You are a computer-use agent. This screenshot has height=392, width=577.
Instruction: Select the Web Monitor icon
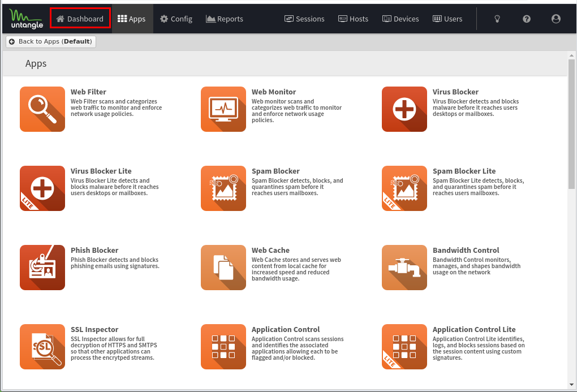[x=223, y=109]
